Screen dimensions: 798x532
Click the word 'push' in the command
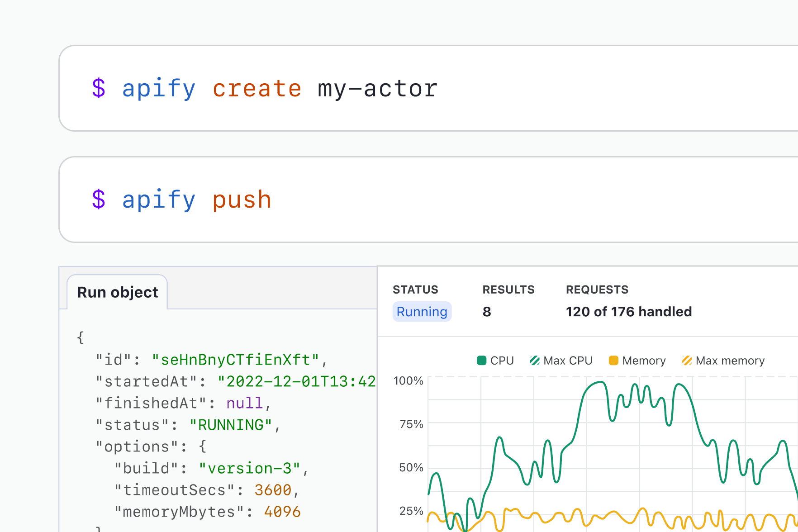242,199
